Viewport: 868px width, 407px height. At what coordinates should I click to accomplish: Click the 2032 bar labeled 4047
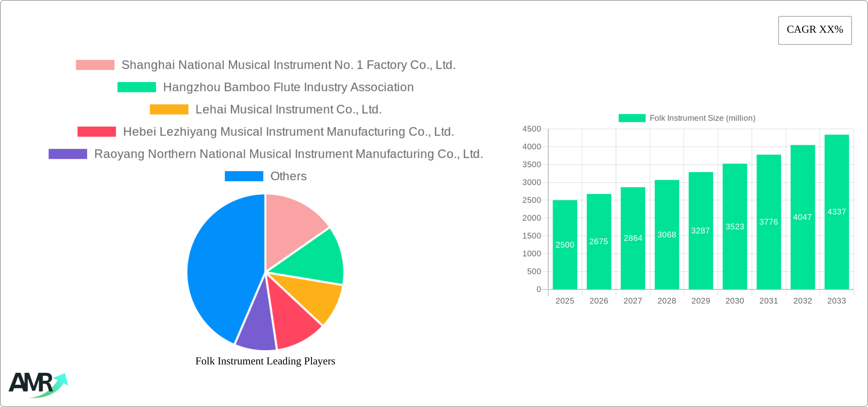point(803,217)
